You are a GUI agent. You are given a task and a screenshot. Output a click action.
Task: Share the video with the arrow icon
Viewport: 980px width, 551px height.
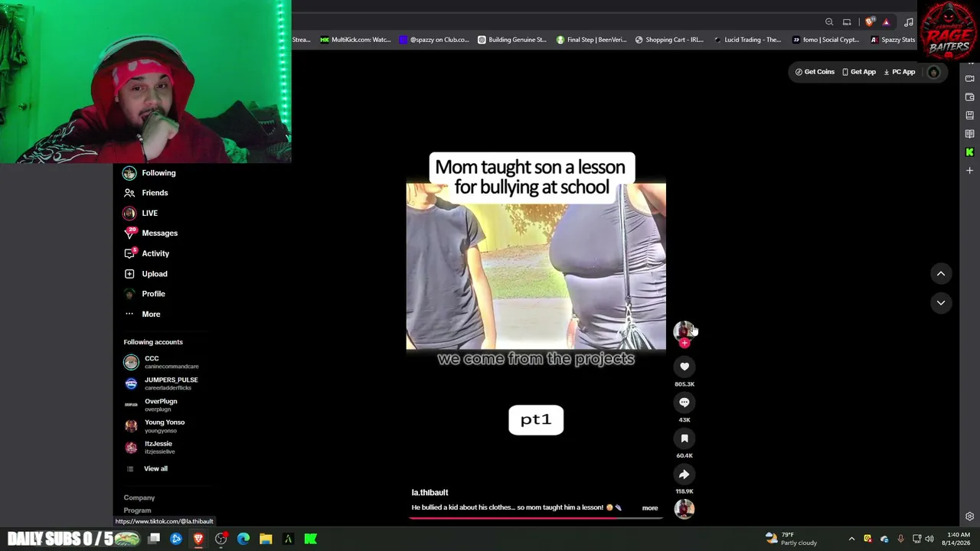(x=684, y=474)
